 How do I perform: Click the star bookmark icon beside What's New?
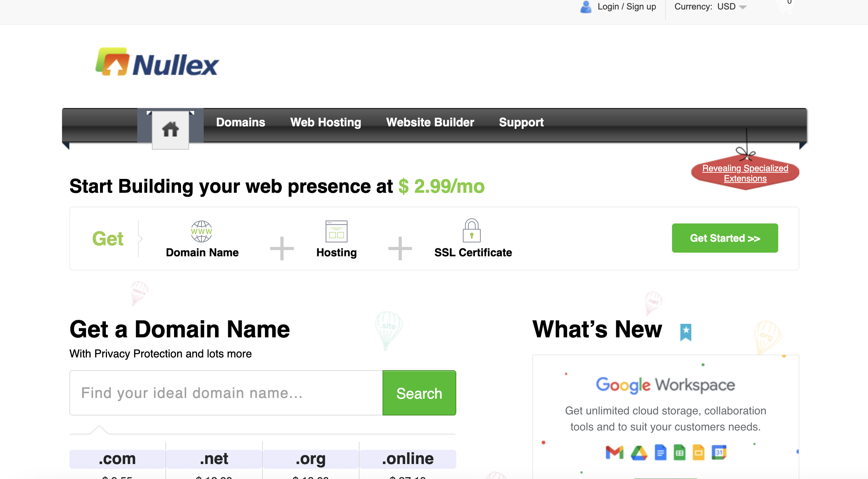coord(685,332)
